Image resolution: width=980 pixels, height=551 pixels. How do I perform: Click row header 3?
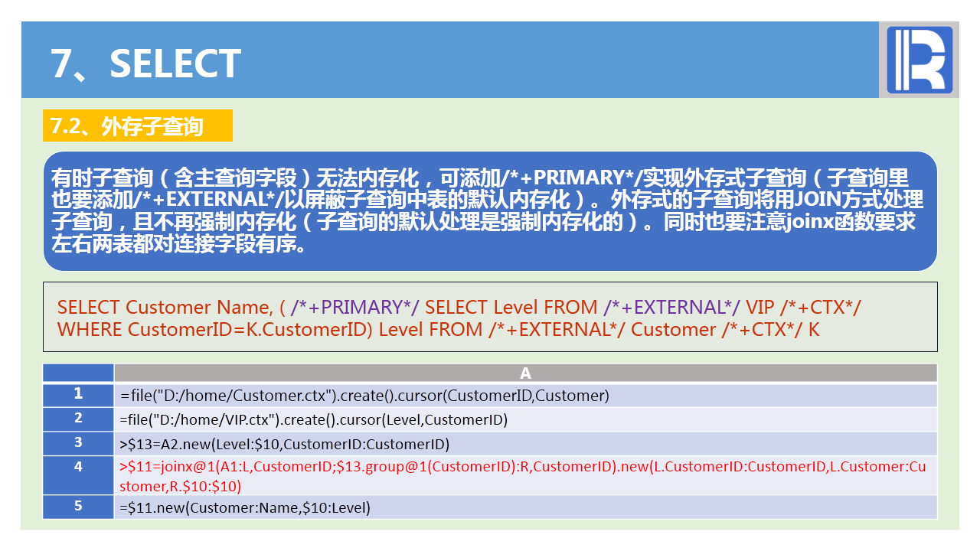click(x=78, y=443)
